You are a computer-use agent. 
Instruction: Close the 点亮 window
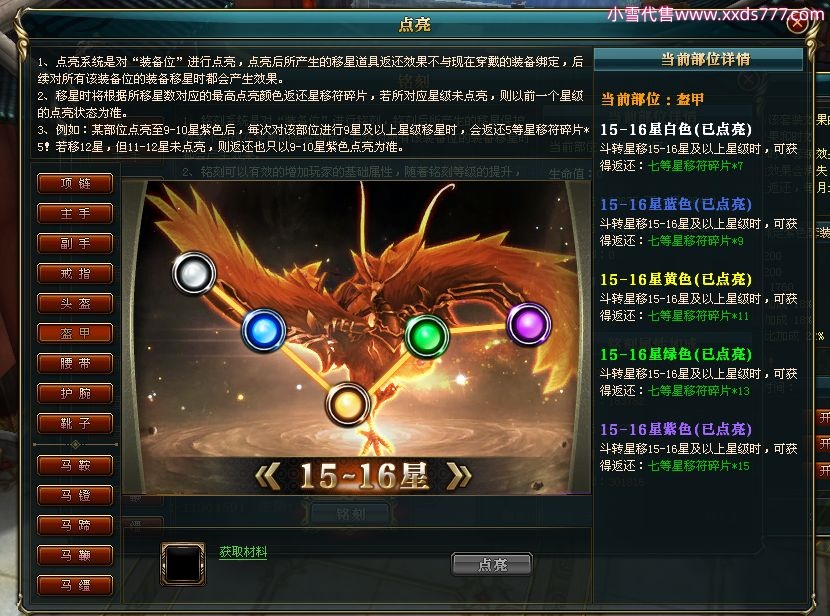(798, 24)
